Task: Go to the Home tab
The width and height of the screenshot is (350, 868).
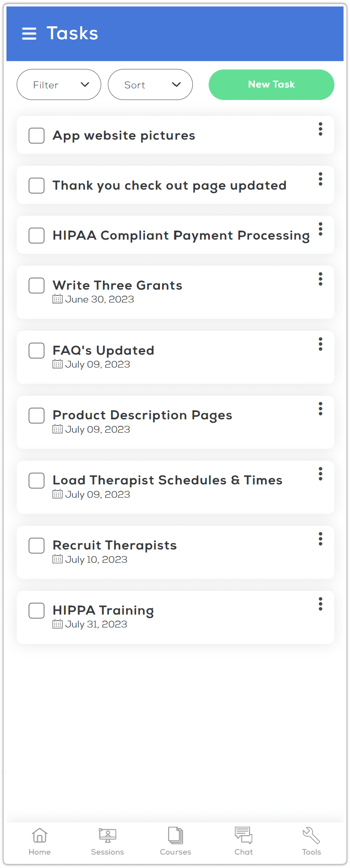Action: [x=40, y=841]
